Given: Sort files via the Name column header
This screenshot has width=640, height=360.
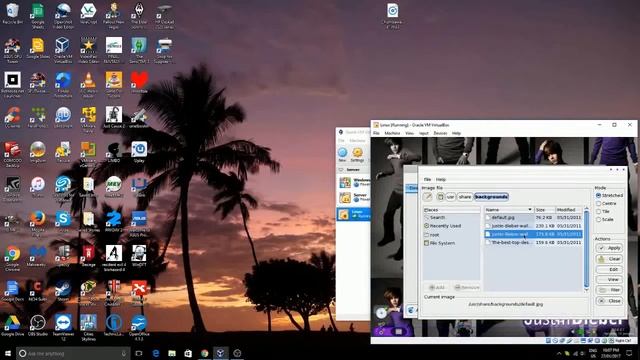Looking at the screenshot, I should (509, 209).
